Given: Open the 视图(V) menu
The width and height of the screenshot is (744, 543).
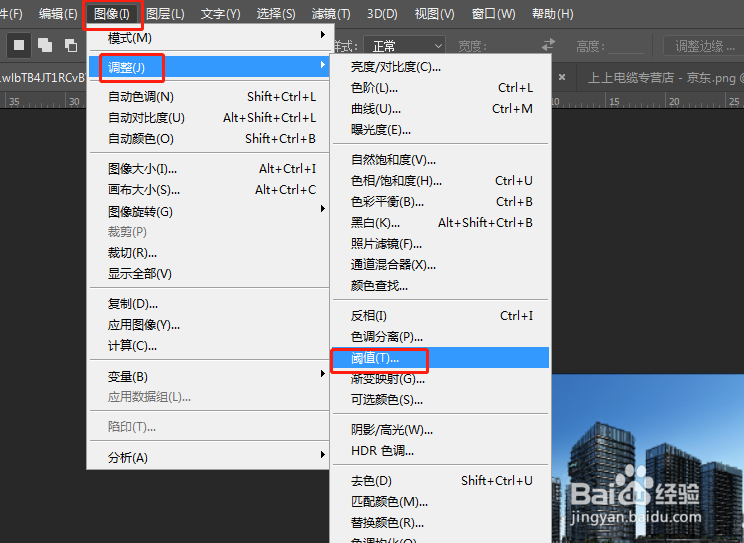Looking at the screenshot, I should point(434,14).
